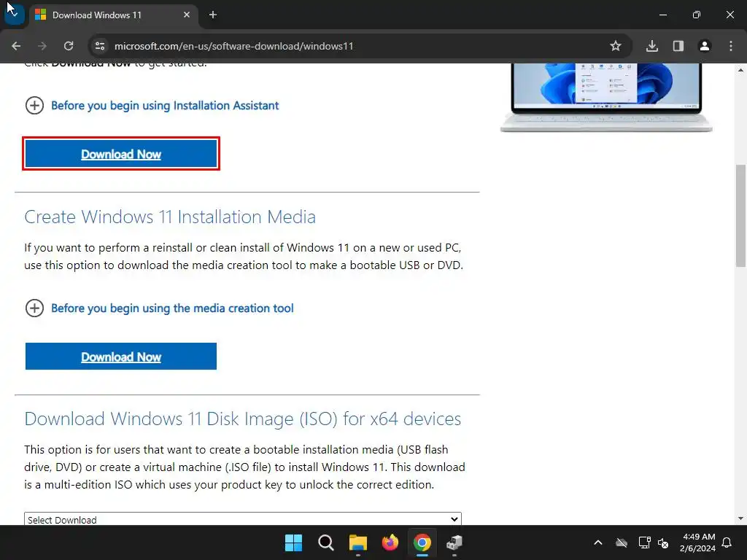Screen dimensions: 747x560
Task: Show hidden tray icons chevron
Action: tap(598, 542)
